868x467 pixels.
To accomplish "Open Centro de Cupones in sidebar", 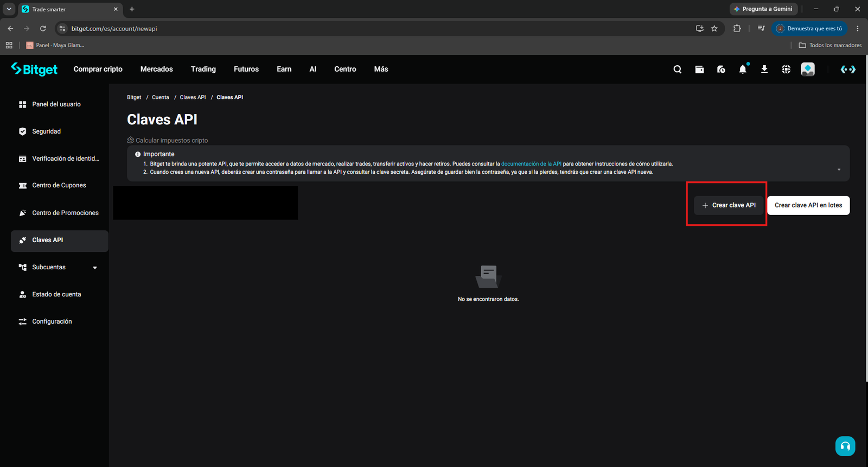I will click(x=60, y=186).
